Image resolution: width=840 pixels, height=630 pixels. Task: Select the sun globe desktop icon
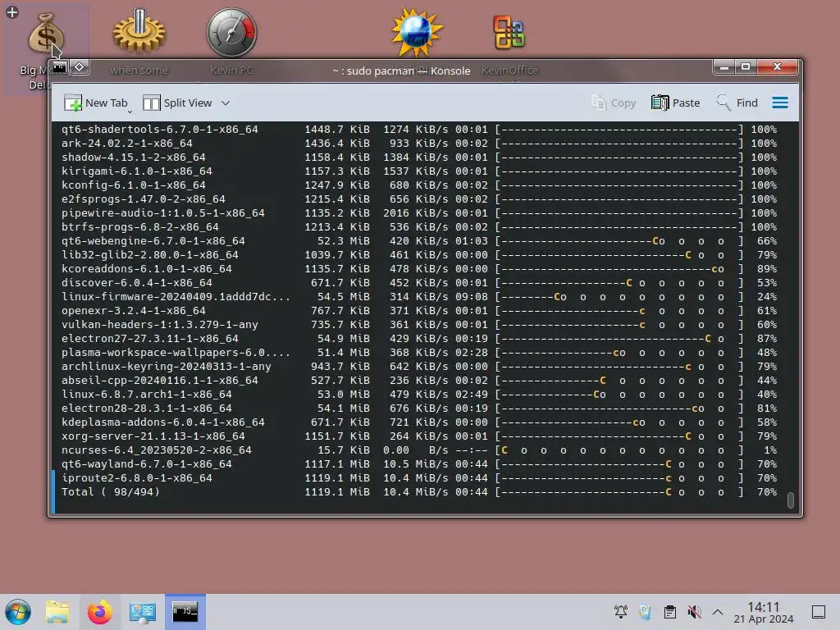tap(417, 32)
